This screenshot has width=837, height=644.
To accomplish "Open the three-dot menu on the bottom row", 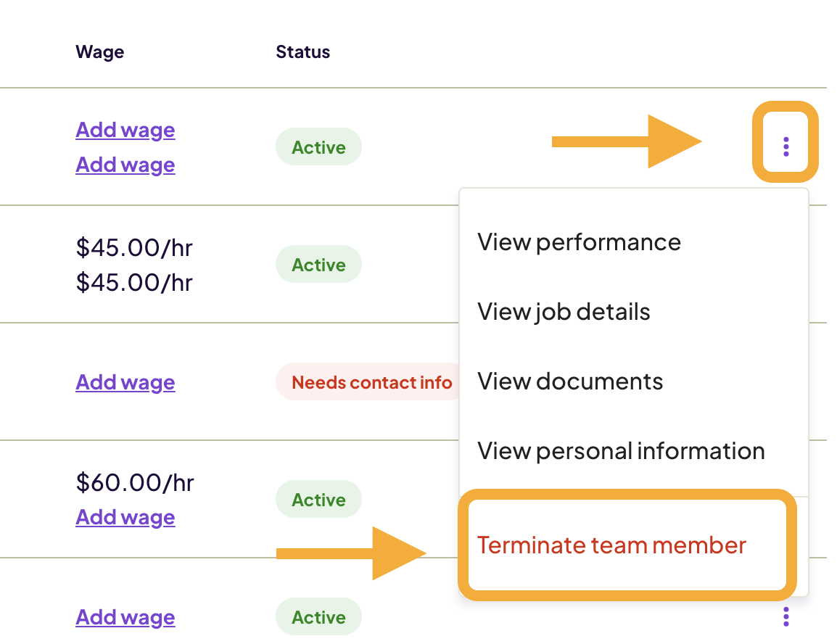I will click(785, 617).
